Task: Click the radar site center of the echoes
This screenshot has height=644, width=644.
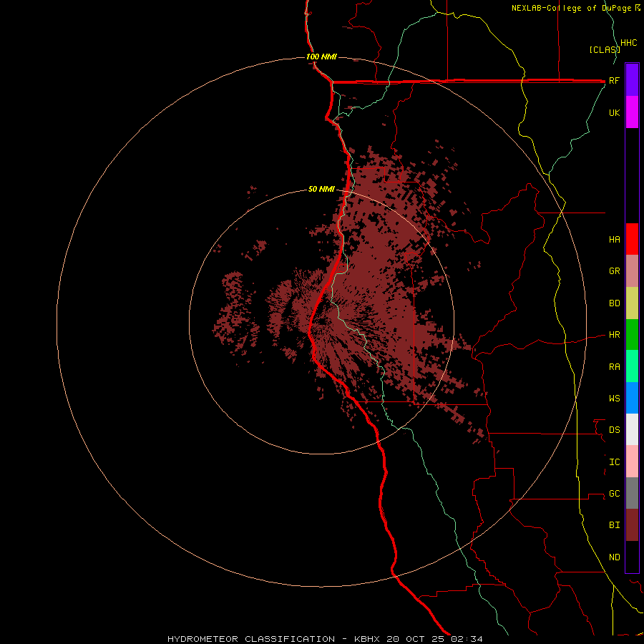Action: (x=321, y=321)
